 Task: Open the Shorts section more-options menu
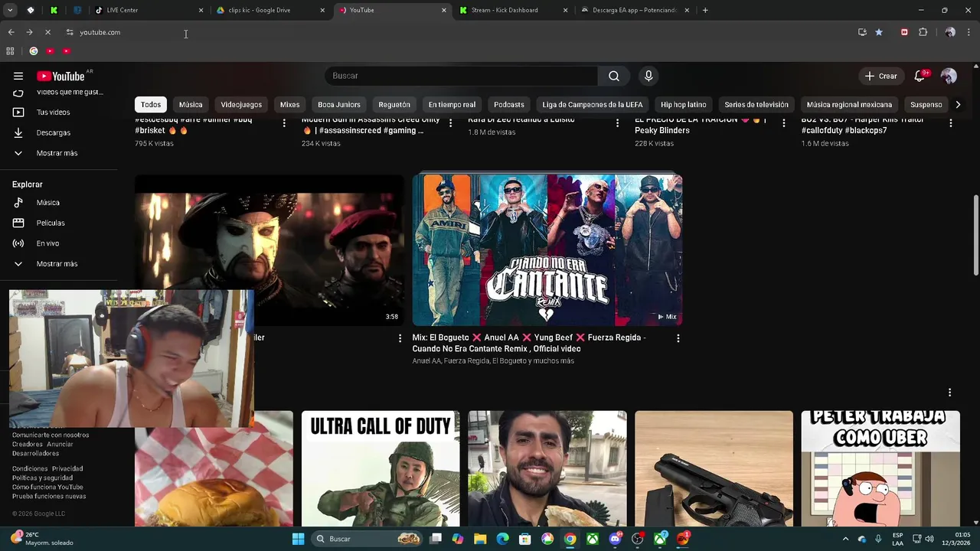point(950,393)
